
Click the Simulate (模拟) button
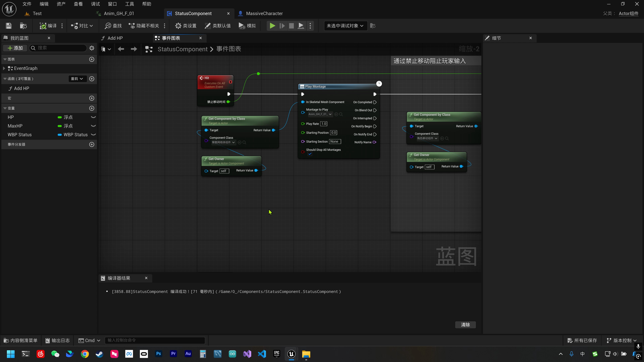click(247, 26)
